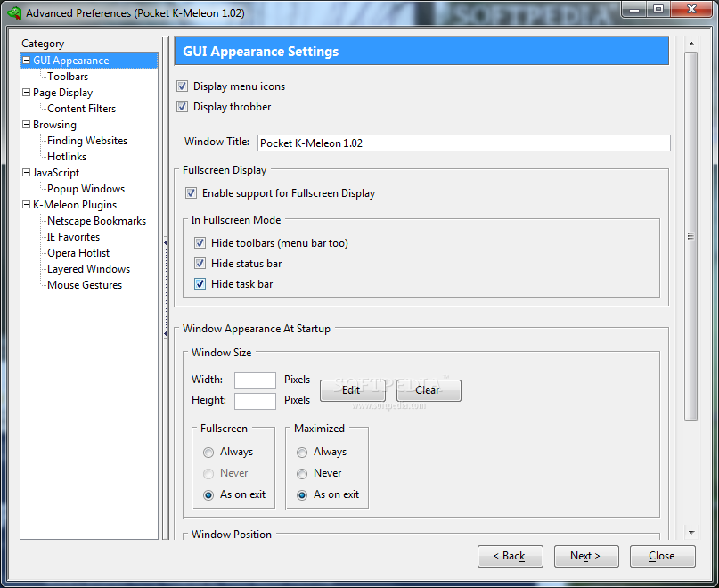Viewport: 719px width, 588px height.
Task: Go to next page with Next button
Action: [x=586, y=556]
